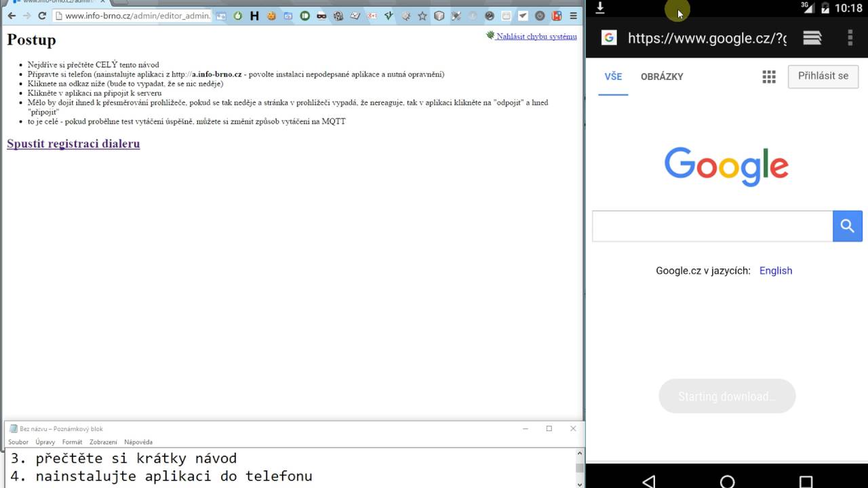Viewport: 868px width, 488px height.
Task: Select the OBRÁZKY tab on Google
Action: click(662, 77)
